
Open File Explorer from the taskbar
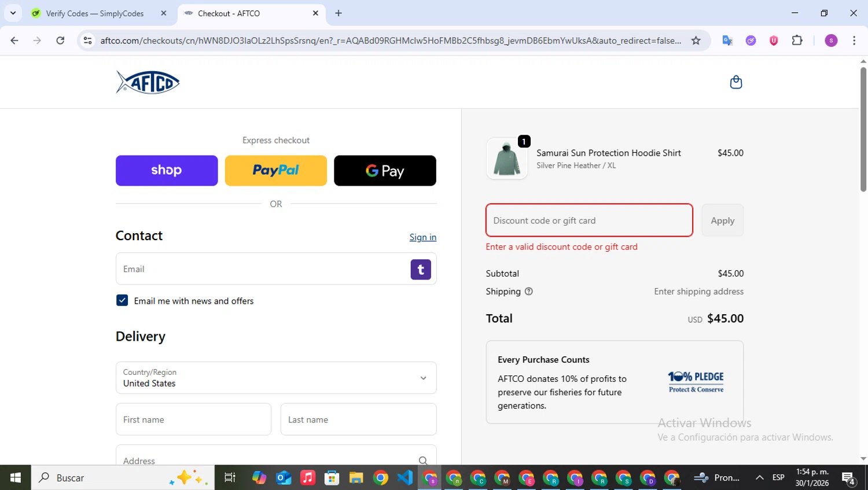point(356,477)
